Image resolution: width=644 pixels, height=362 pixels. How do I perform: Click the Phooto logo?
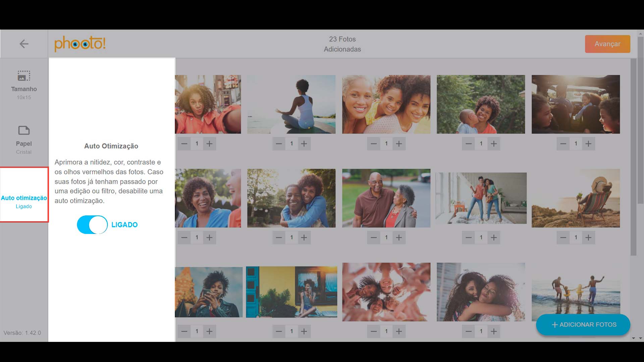click(x=80, y=44)
